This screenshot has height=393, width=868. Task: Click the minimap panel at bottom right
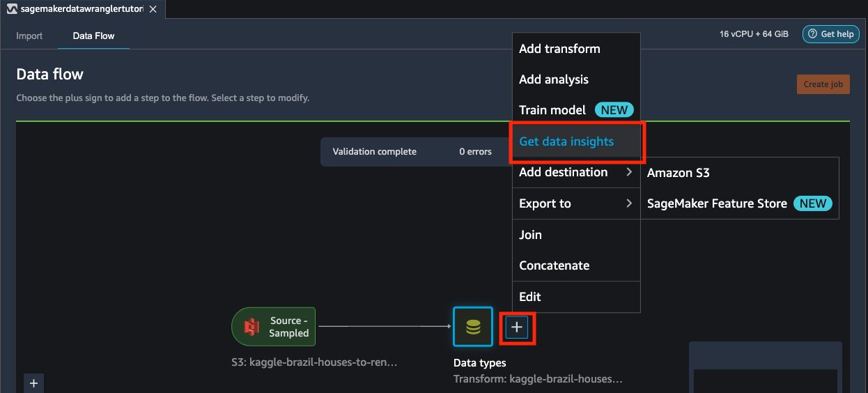tap(766, 367)
